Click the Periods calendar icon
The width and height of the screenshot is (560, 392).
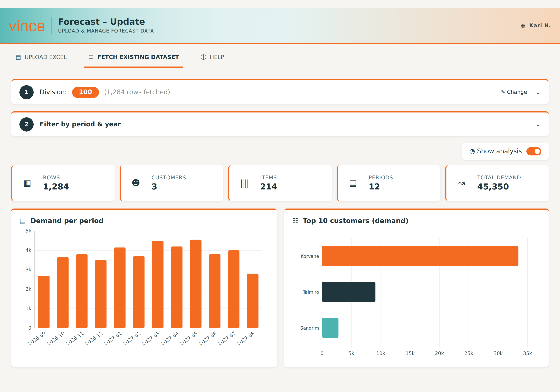(353, 183)
